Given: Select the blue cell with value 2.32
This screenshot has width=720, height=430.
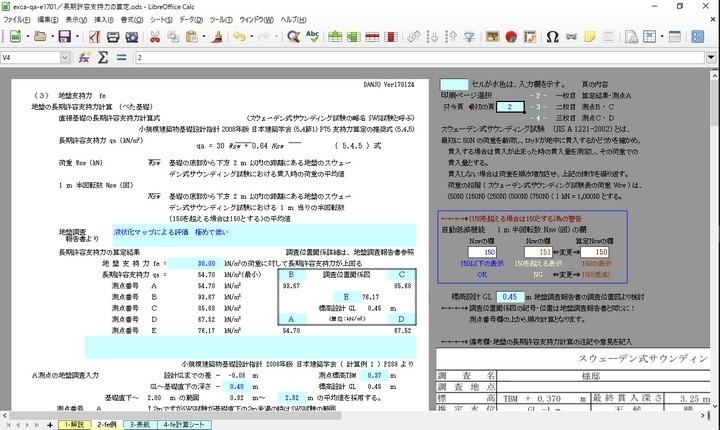Looking at the screenshot, I should click(x=291, y=397).
